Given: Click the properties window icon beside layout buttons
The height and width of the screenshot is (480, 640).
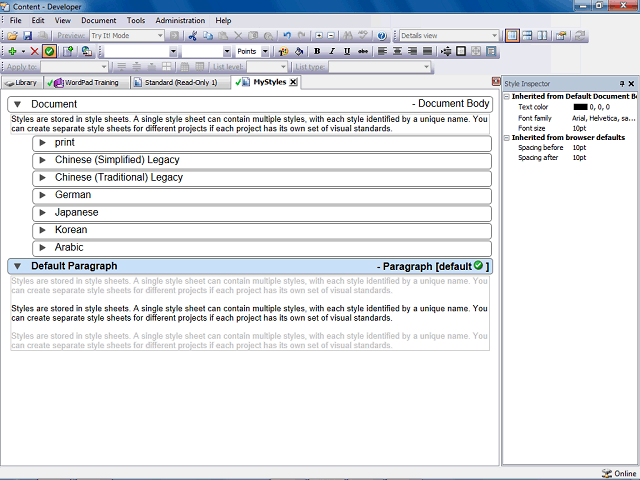Looking at the screenshot, I should (561, 36).
